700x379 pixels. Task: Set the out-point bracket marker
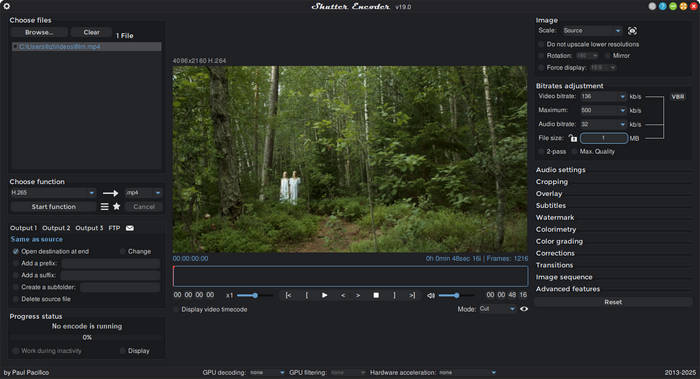394,296
